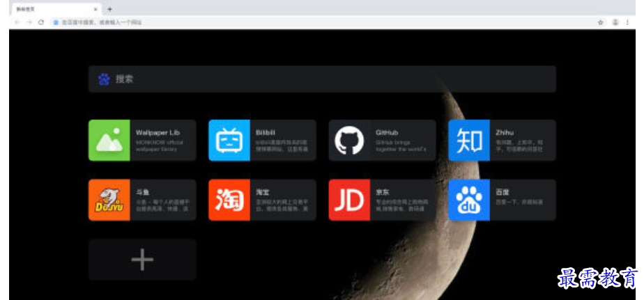Click the "Bilibili" title text

tap(266, 132)
